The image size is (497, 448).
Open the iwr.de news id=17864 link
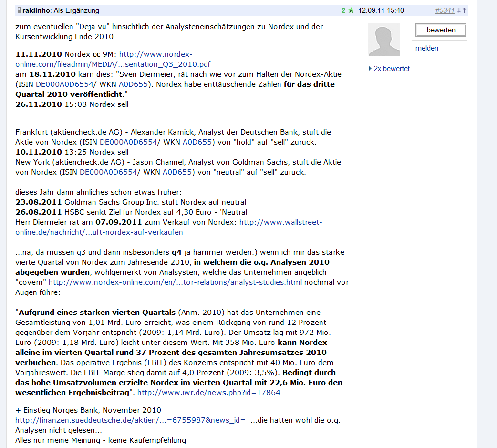pyautogui.click(x=208, y=393)
